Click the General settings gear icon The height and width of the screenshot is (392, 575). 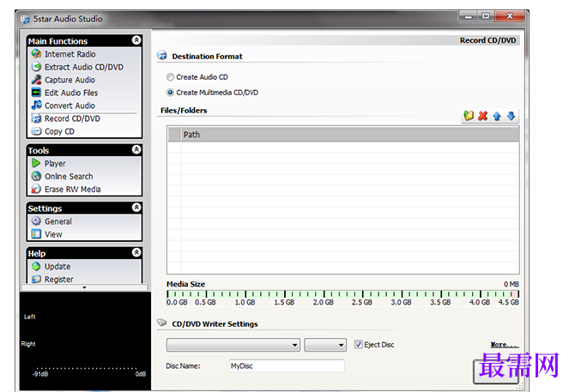pos(36,221)
